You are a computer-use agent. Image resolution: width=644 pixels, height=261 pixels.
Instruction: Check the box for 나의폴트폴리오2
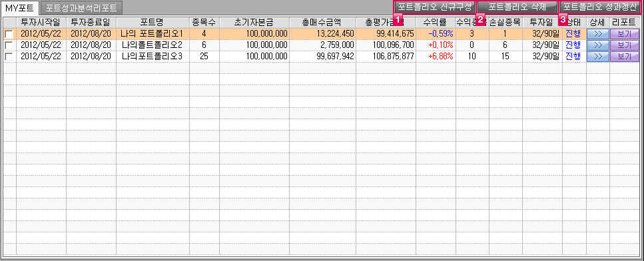[x=9, y=45]
